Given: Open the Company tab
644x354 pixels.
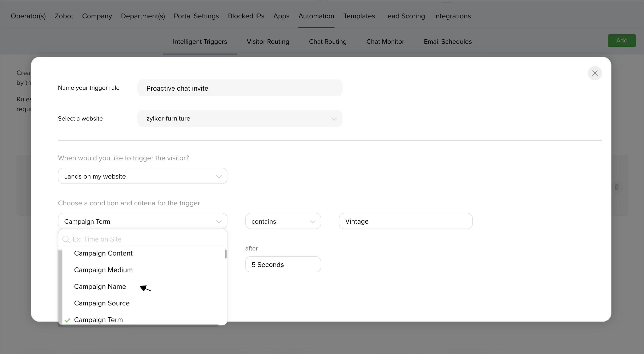Looking at the screenshot, I should [x=97, y=16].
